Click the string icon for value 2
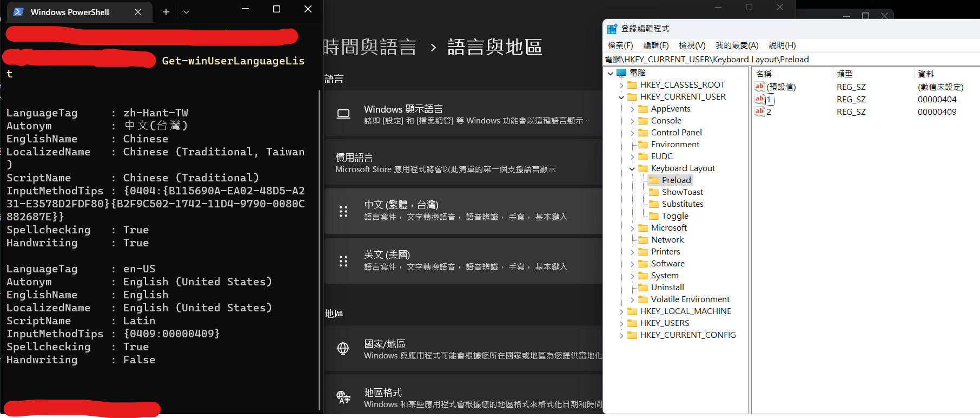Viewport: 980px width, 418px height. [760, 112]
